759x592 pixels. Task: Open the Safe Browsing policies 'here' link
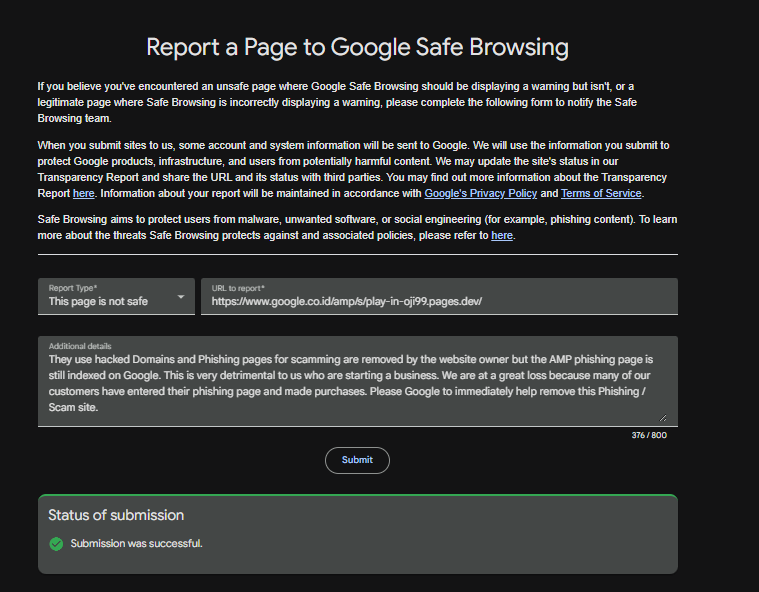pos(502,235)
